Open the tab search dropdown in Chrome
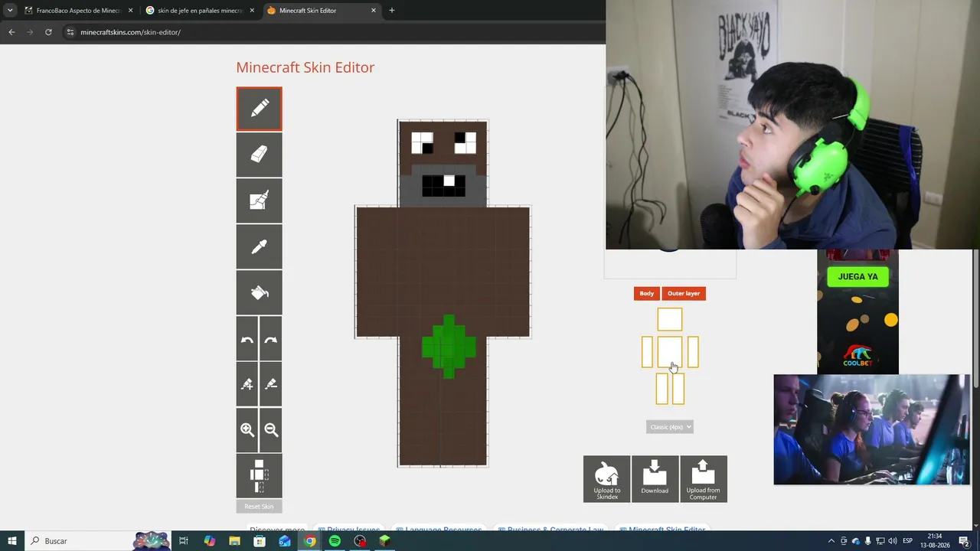Image resolution: width=980 pixels, height=551 pixels. pyautogui.click(x=10, y=11)
